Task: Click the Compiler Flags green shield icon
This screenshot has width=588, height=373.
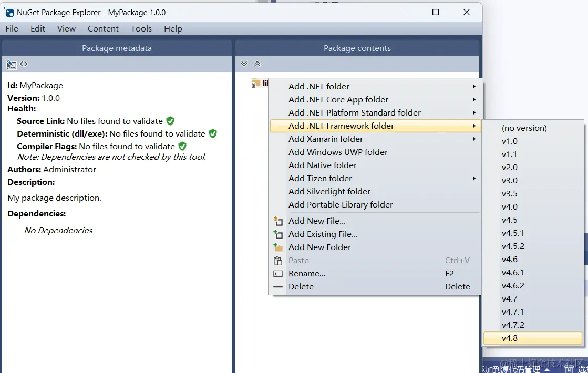Action: [183, 146]
